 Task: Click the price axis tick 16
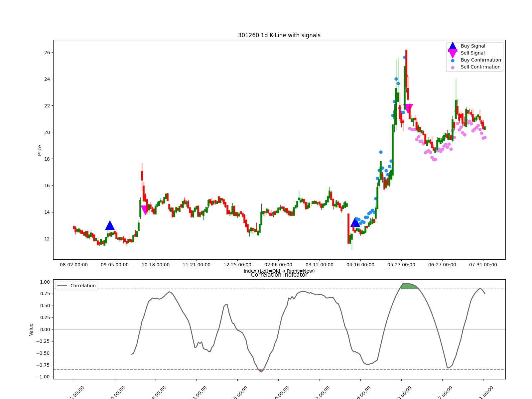(x=47, y=186)
